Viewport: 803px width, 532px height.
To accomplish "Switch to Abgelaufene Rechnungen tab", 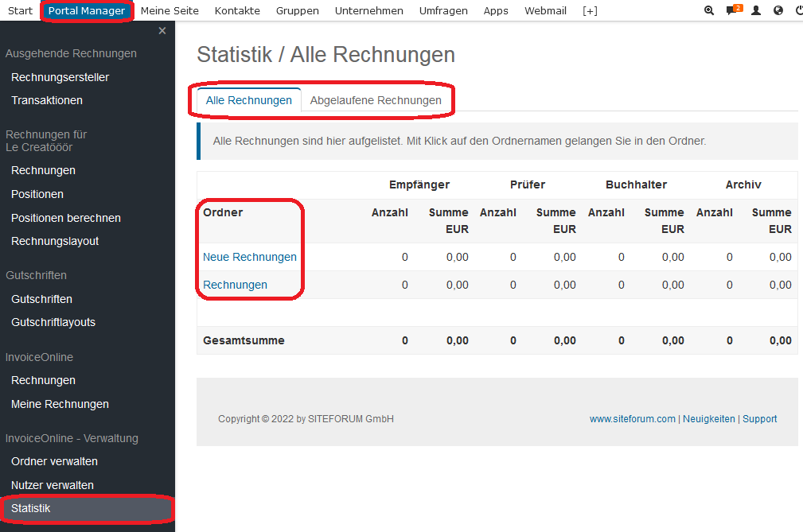I will pyautogui.click(x=376, y=101).
